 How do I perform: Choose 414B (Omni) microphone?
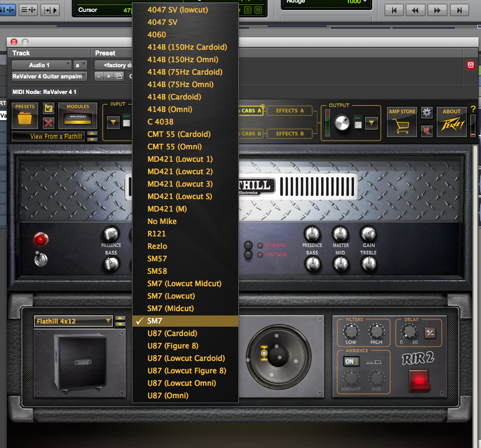click(185, 110)
